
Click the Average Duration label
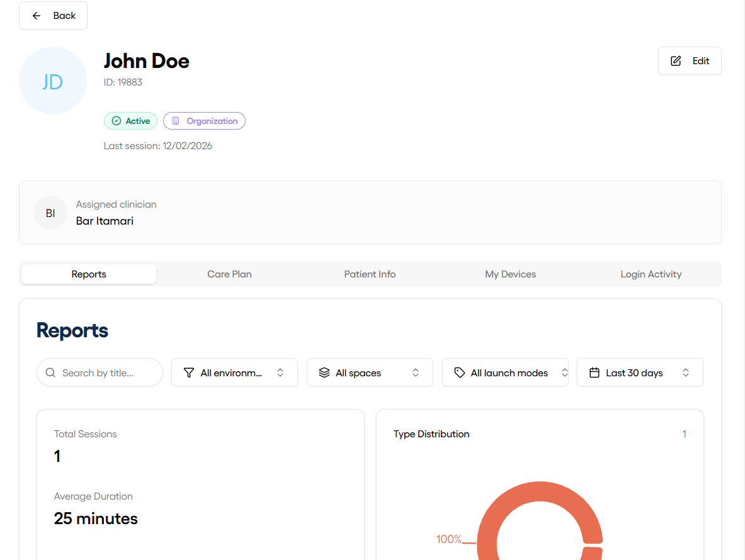coord(93,496)
